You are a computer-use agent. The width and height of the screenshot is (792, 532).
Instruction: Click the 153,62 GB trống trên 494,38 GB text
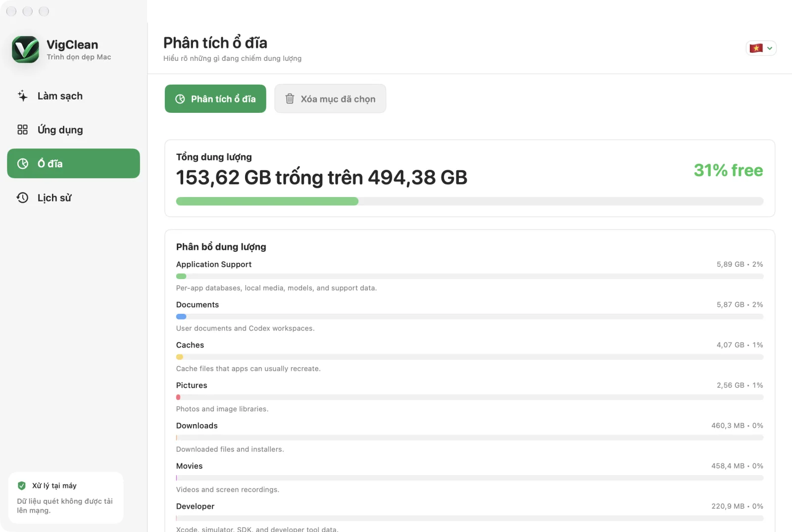[322, 178]
